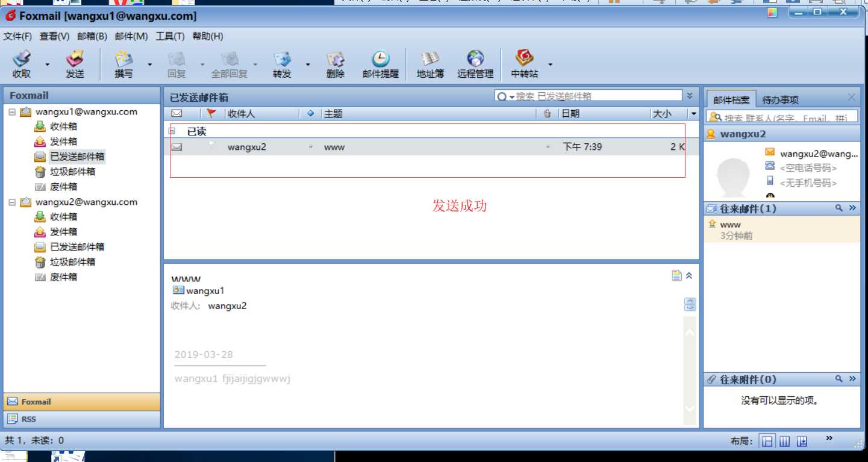
Task: Click the priority diamond column header
Action: 310,113
